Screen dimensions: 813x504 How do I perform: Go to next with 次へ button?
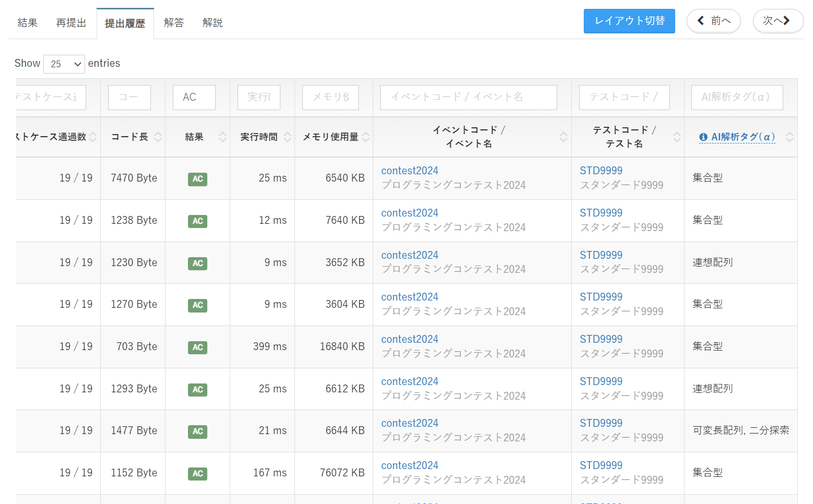click(777, 21)
